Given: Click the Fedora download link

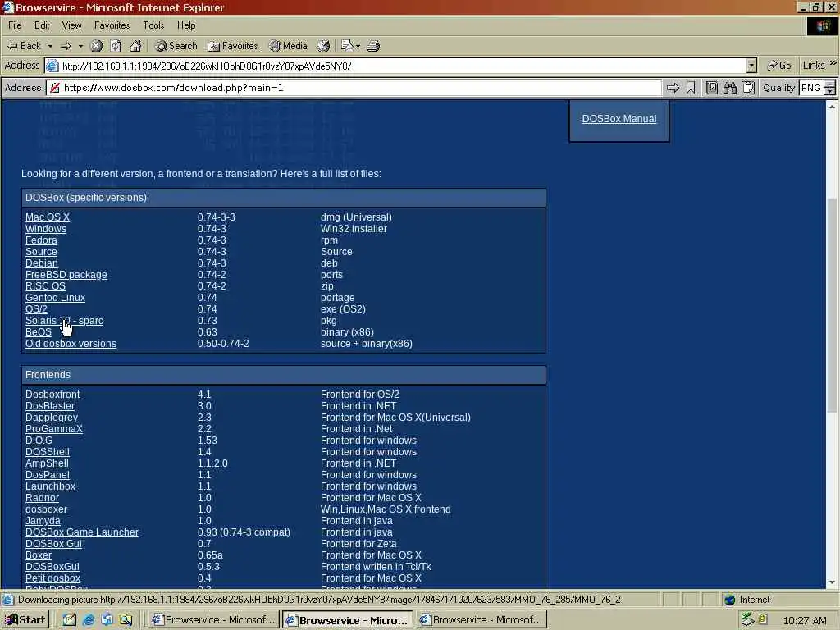Looking at the screenshot, I should pos(41,240).
